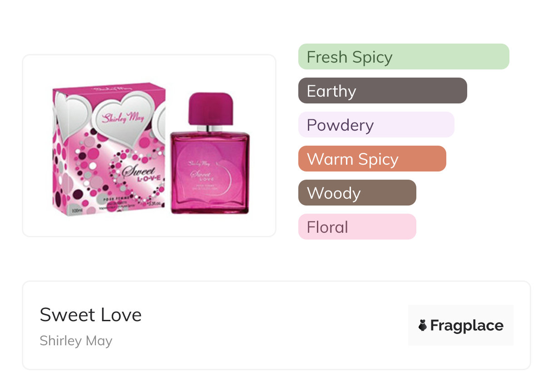Click the Fragplace logo text
Screen dimensions: 553x392
[467, 325]
